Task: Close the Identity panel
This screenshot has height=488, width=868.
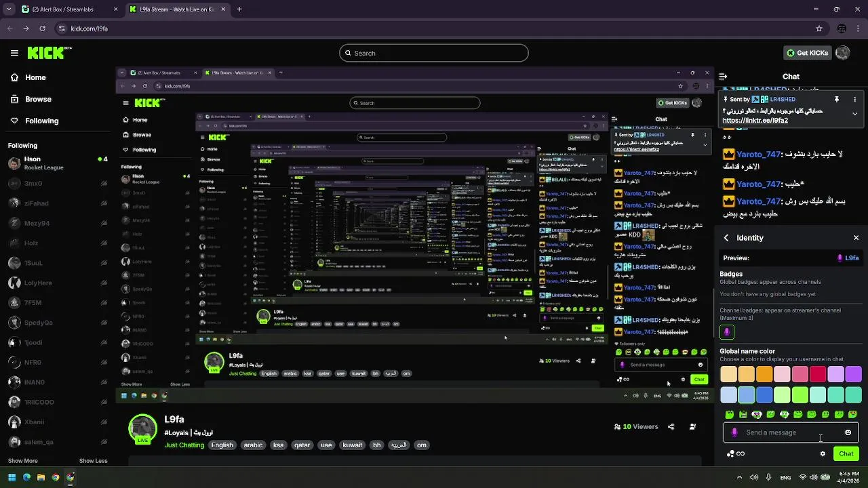Action: pyautogui.click(x=856, y=238)
